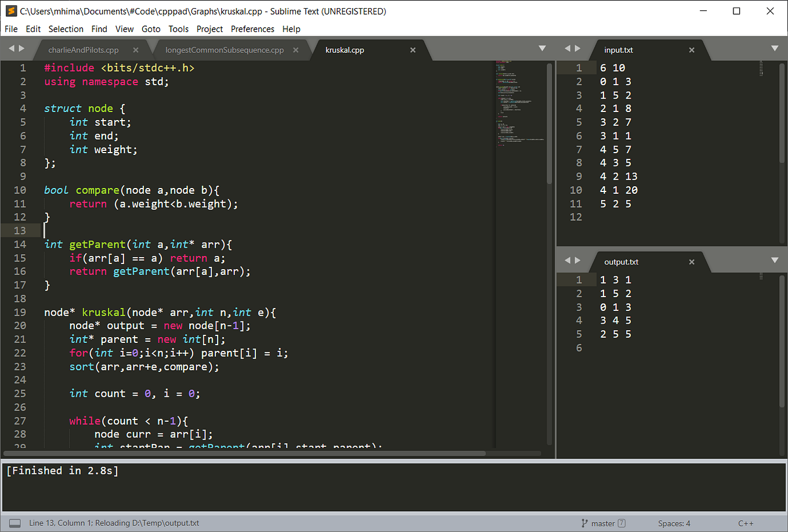The width and height of the screenshot is (788, 532).
Task: Click the panel switcher icon in status bar
Action: click(x=15, y=523)
